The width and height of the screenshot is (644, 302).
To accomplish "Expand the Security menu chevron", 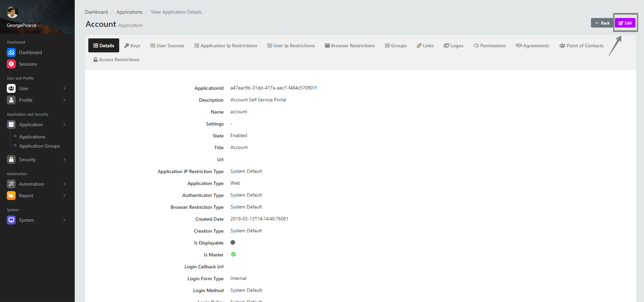I will 65,160.
